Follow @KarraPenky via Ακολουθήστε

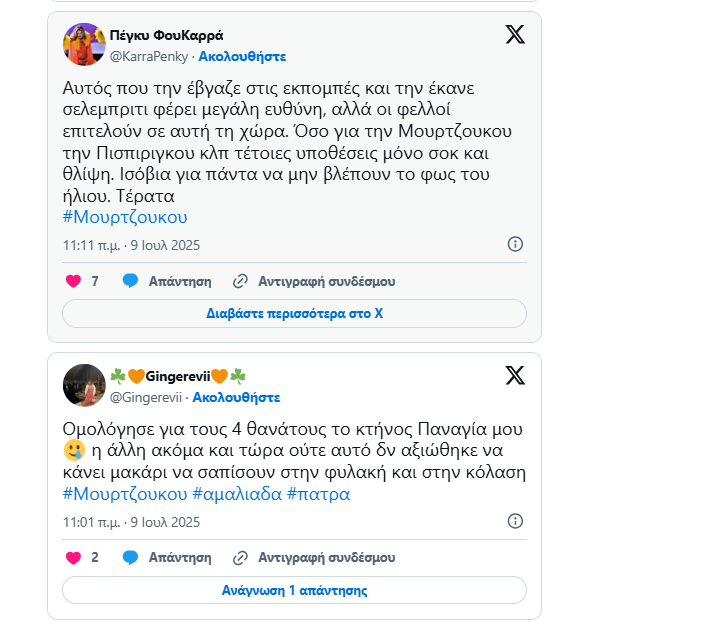[242, 57]
